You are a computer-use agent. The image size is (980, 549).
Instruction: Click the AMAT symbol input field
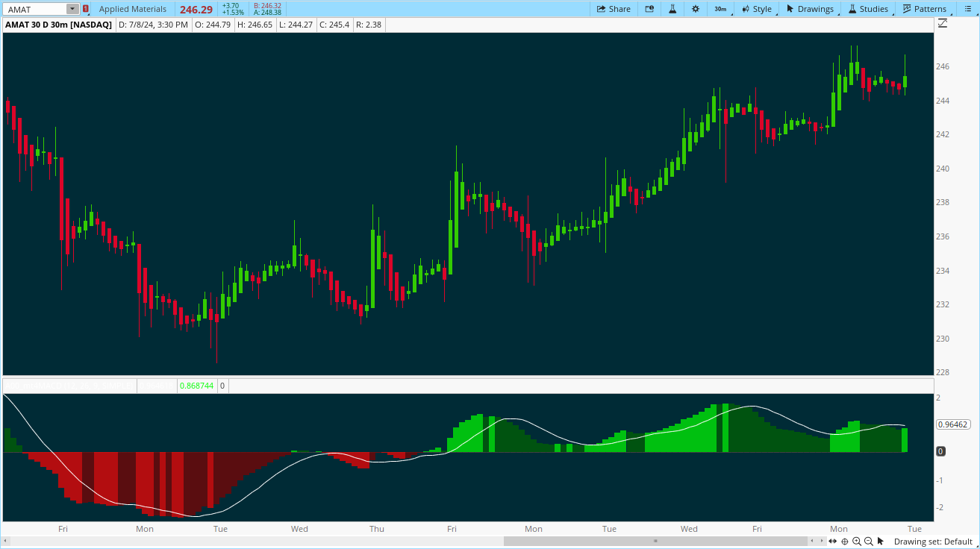point(35,9)
